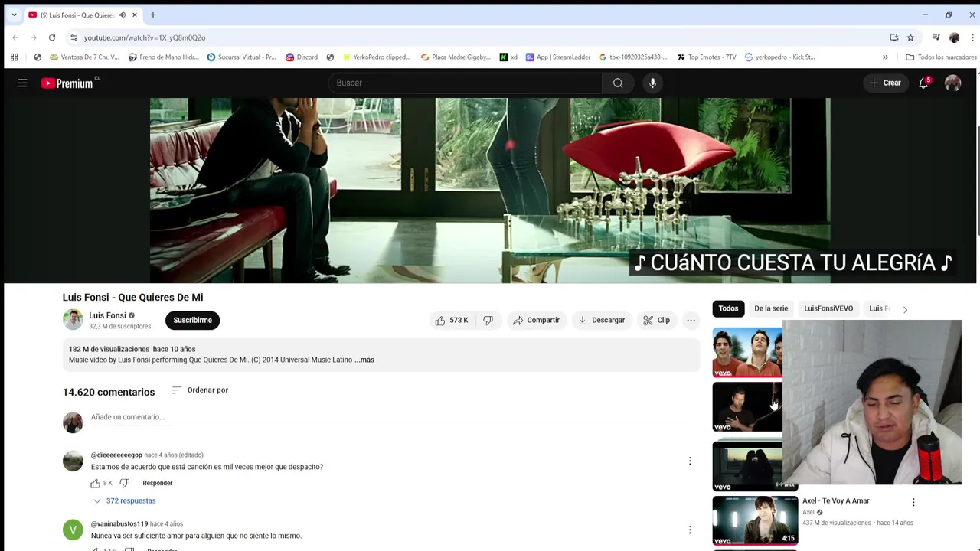The height and width of the screenshot is (551, 980).
Task: Close the Luis Fonsi tab
Action: pos(135,15)
